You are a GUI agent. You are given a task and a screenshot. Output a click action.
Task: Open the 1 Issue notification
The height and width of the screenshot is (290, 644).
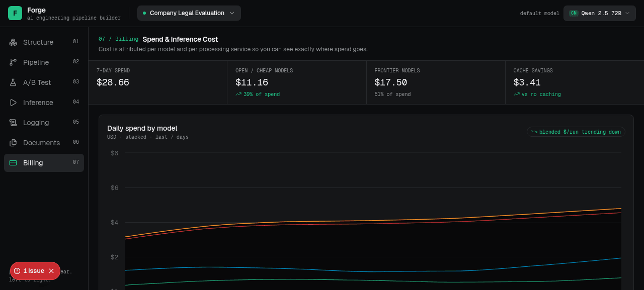[34, 271]
